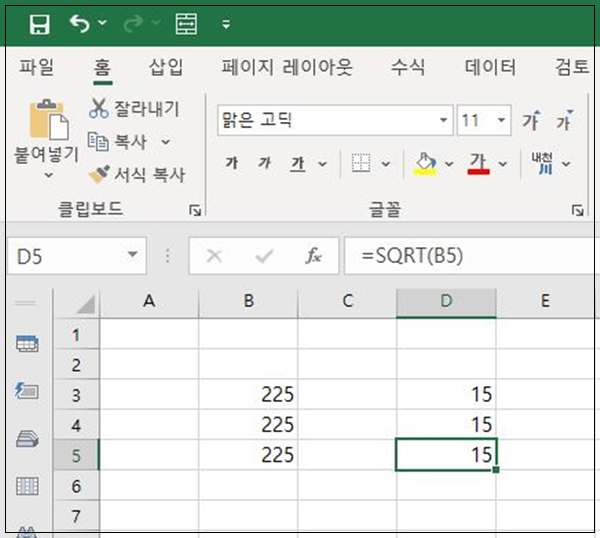Click cell B3 containing 225
This screenshot has width=600, height=538.
click(248, 395)
